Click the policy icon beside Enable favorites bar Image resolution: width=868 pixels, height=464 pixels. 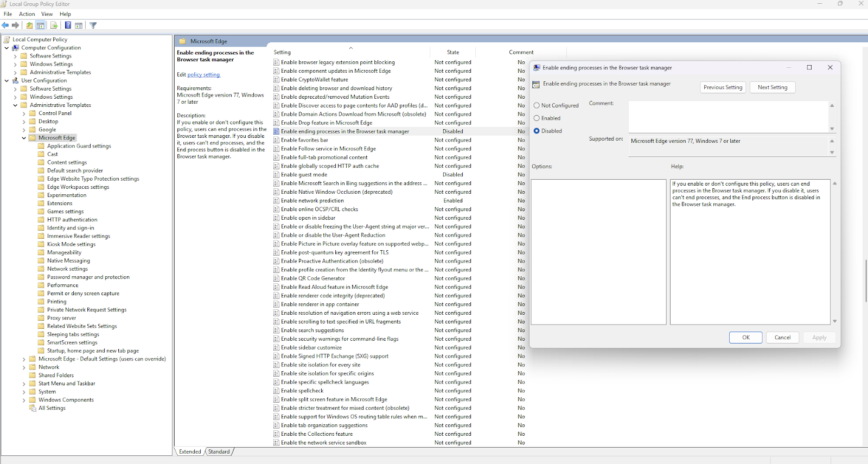277,140
